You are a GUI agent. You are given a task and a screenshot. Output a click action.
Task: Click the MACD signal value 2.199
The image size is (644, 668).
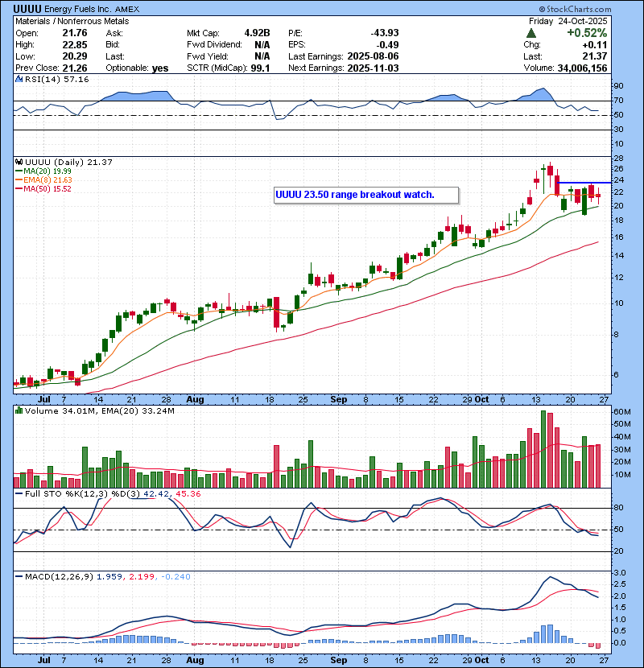(142, 577)
